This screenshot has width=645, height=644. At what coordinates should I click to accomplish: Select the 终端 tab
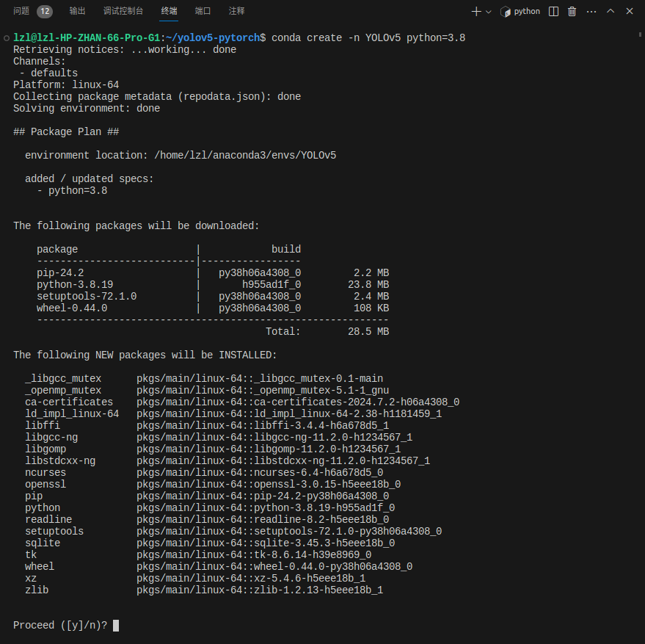[169, 12]
